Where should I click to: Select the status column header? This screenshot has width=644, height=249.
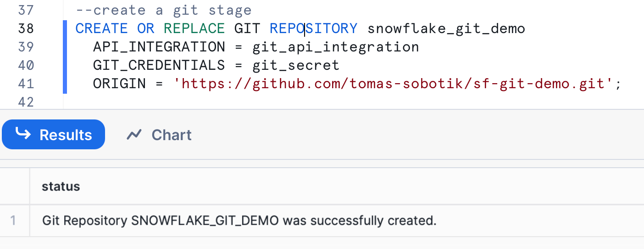[x=61, y=186]
